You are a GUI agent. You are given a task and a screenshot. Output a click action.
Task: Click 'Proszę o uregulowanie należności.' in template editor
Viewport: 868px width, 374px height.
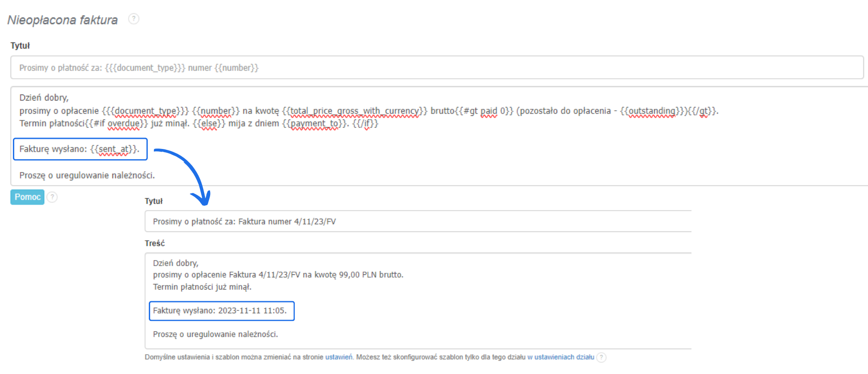87,175
